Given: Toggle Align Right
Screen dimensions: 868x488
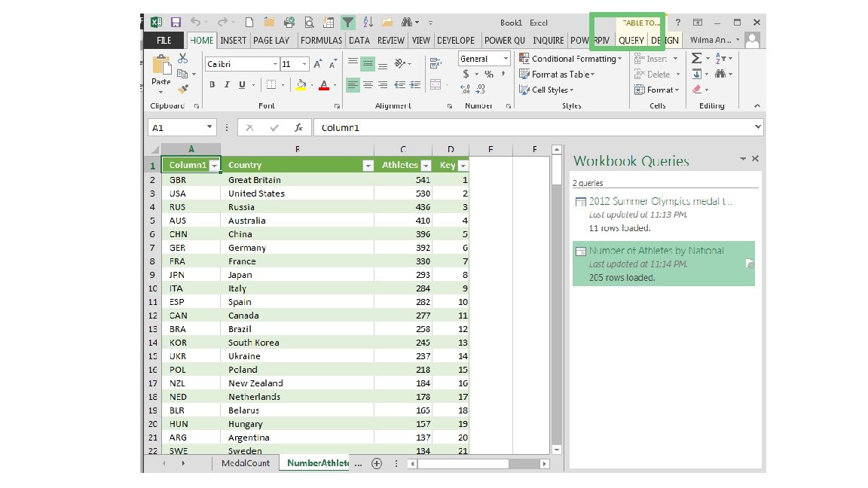Looking at the screenshot, I should point(383,84).
